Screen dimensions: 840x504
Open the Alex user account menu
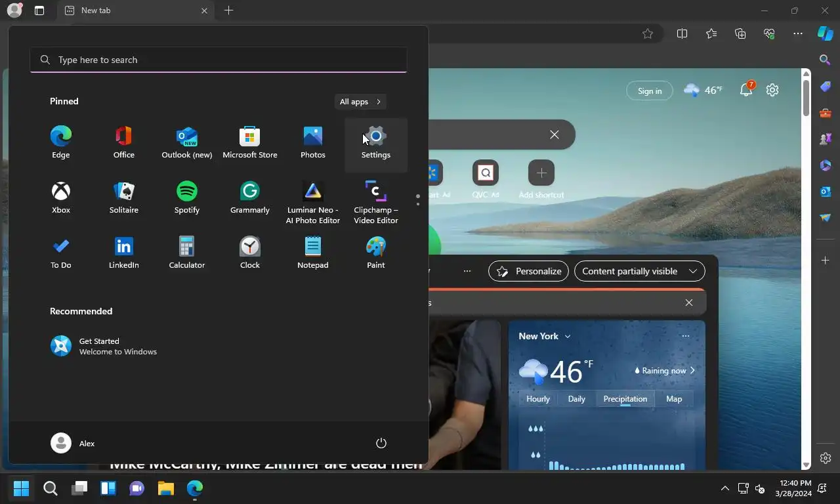click(x=73, y=443)
